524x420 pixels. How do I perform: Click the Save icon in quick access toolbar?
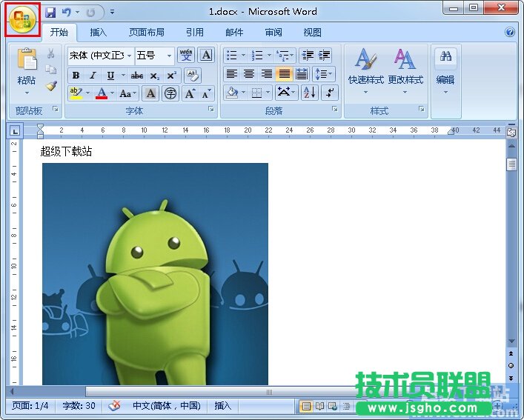pos(50,13)
